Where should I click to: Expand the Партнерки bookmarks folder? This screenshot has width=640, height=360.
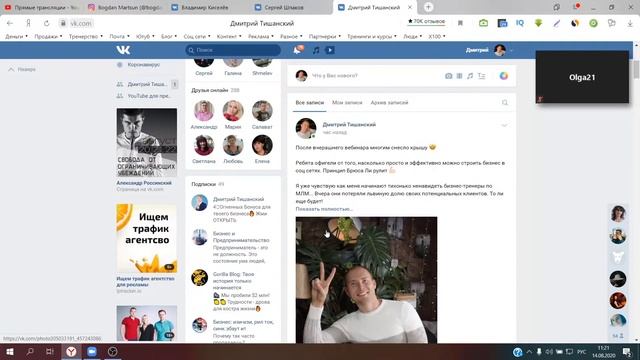click(x=325, y=36)
